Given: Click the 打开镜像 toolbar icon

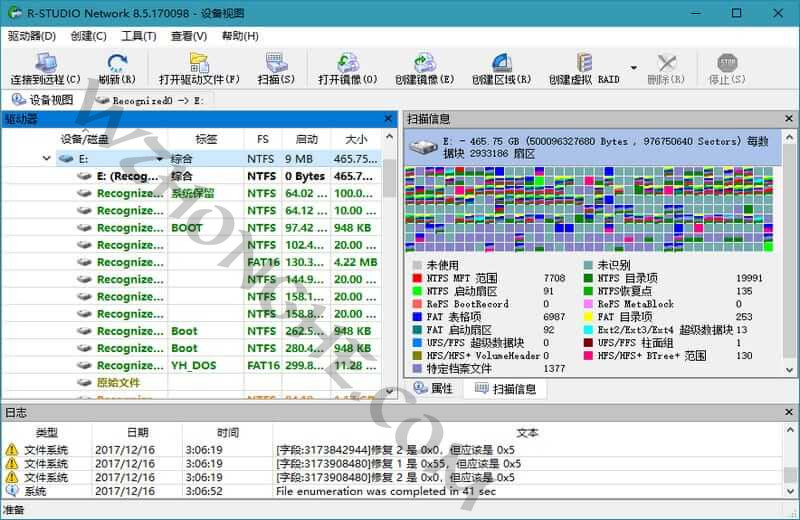Looking at the screenshot, I should tap(348, 63).
